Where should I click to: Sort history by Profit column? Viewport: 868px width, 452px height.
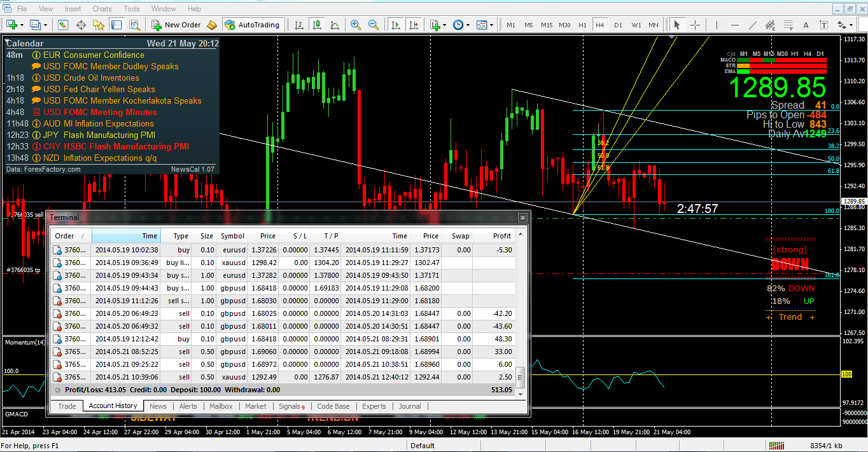[493, 236]
